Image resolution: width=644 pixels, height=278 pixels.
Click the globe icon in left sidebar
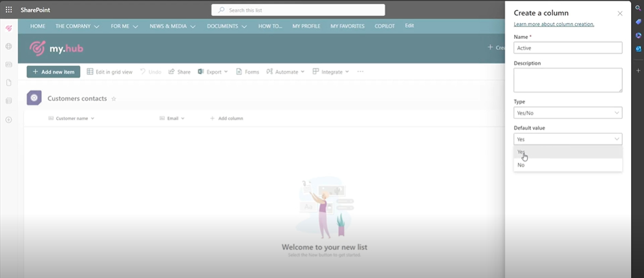(8, 47)
